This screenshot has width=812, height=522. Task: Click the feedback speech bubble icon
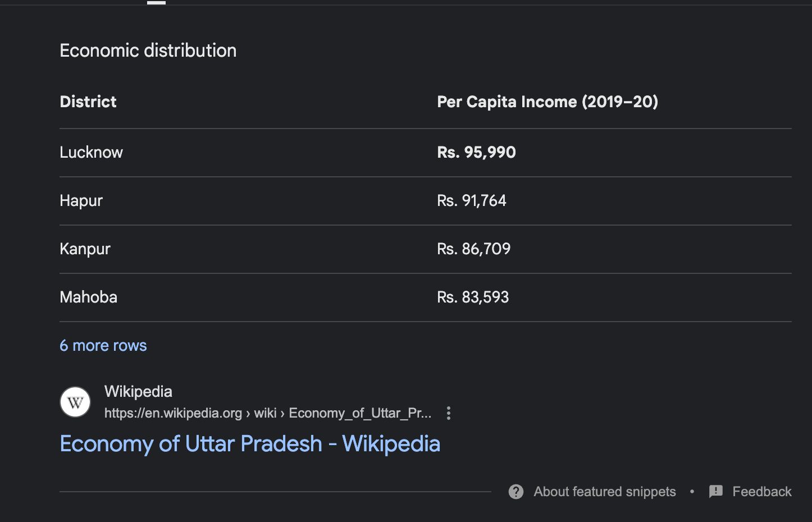(716, 492)
